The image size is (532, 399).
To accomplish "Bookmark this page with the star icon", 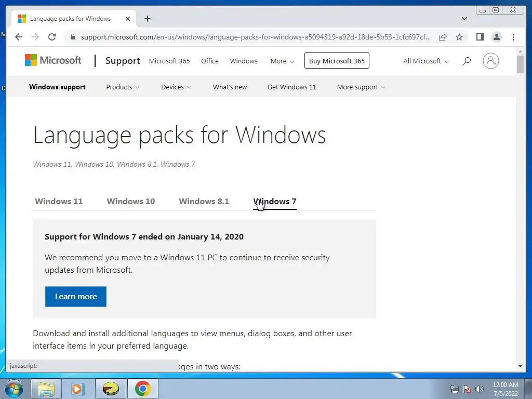I will (x=459, y=37).
